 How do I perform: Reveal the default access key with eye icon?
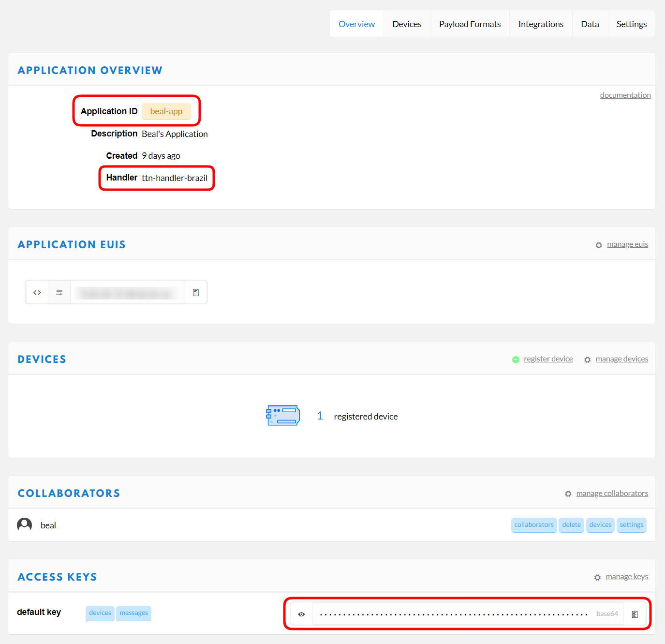point(301,614)
